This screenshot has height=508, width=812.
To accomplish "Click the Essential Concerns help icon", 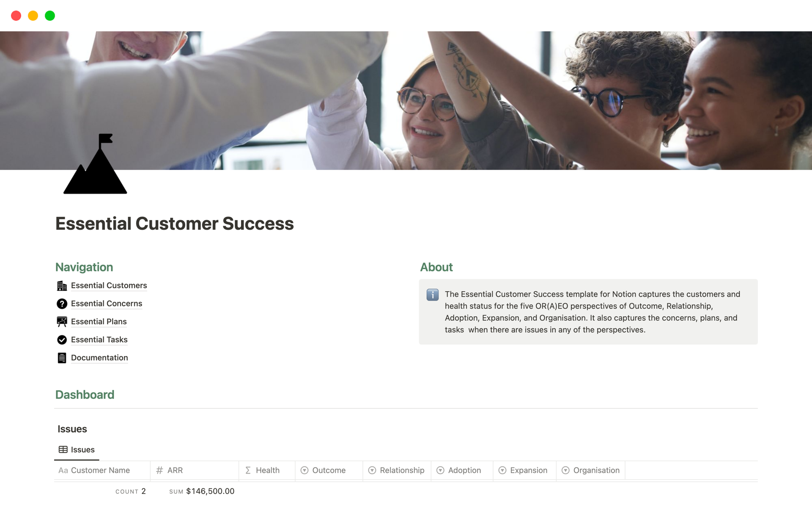I will pos(62,303).
